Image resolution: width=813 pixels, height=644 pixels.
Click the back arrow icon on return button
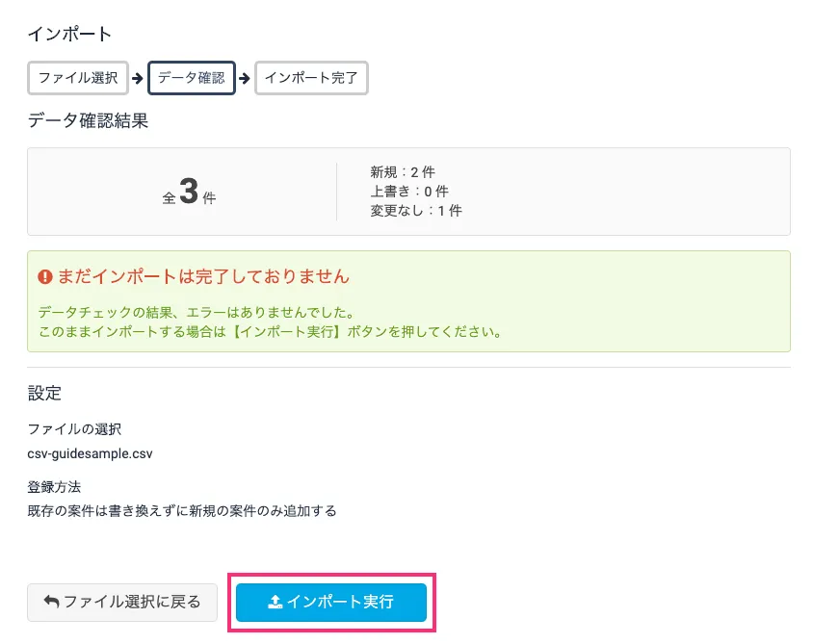pos(52,602)
